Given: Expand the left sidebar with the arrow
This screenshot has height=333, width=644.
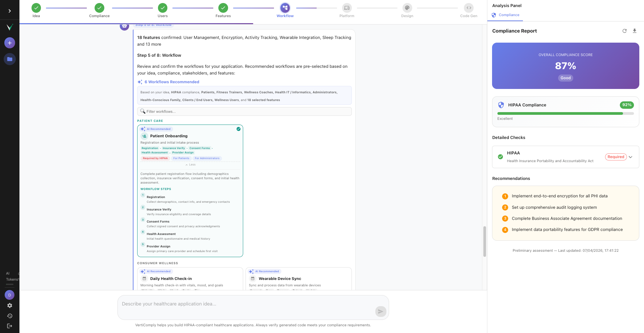Looking at the screenshot, I should tap(9, 10).
